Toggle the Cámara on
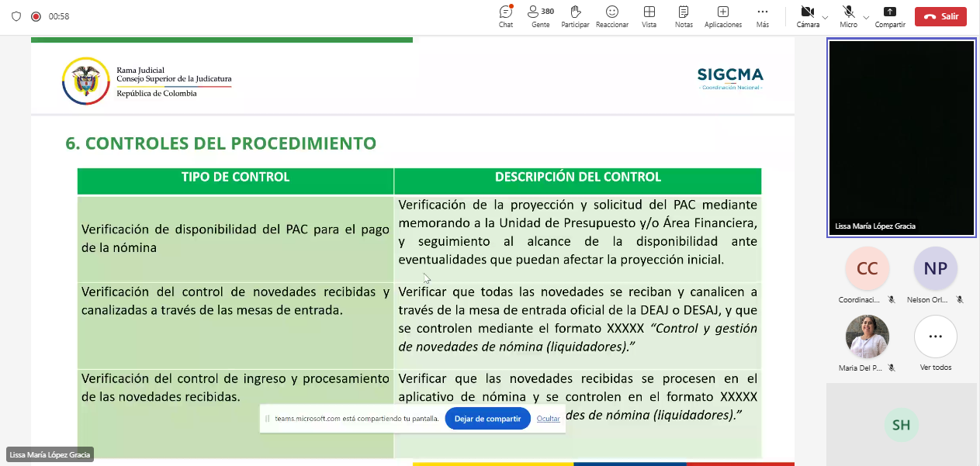The image size is (980, 466). click(x=808, y=16)
